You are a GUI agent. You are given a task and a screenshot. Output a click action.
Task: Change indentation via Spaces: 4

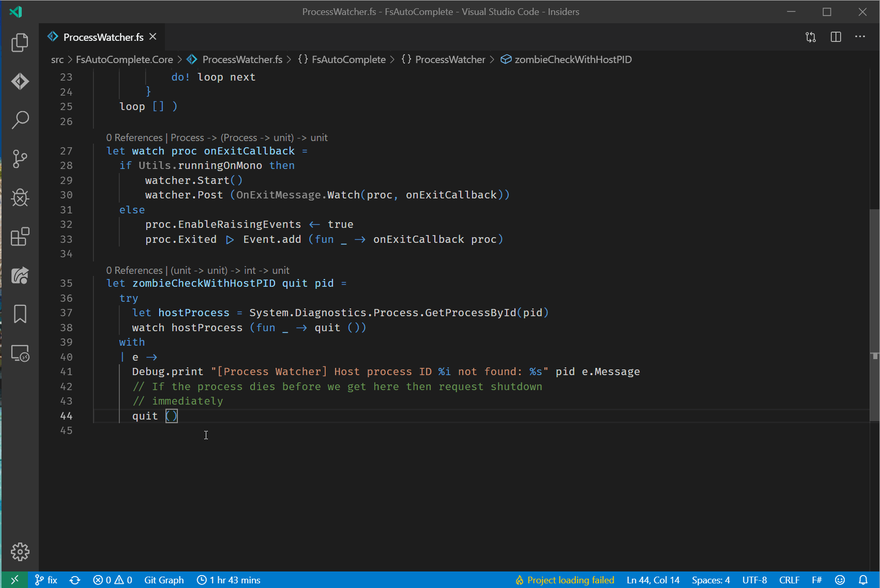pyautogui.click(x=711, y=580)
